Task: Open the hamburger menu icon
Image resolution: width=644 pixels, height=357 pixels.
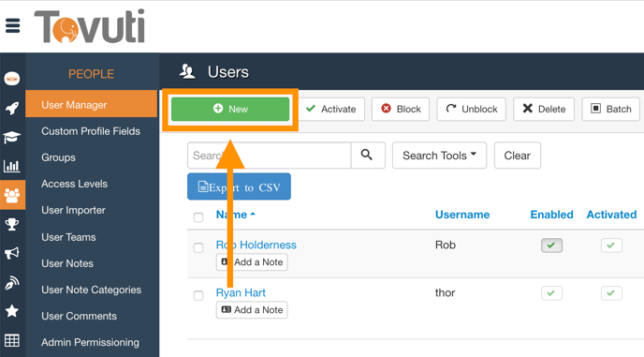Action: (x=13, y=25)
